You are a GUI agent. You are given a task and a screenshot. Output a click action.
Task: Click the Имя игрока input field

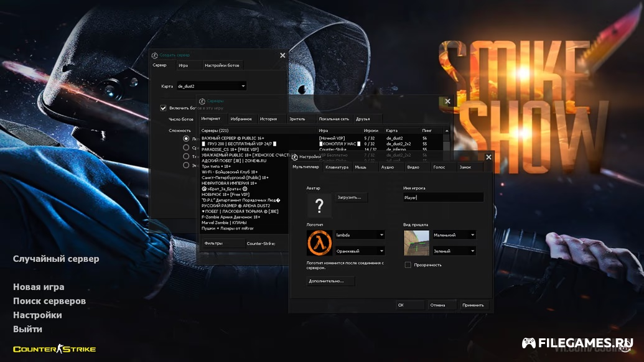point(443,197)
